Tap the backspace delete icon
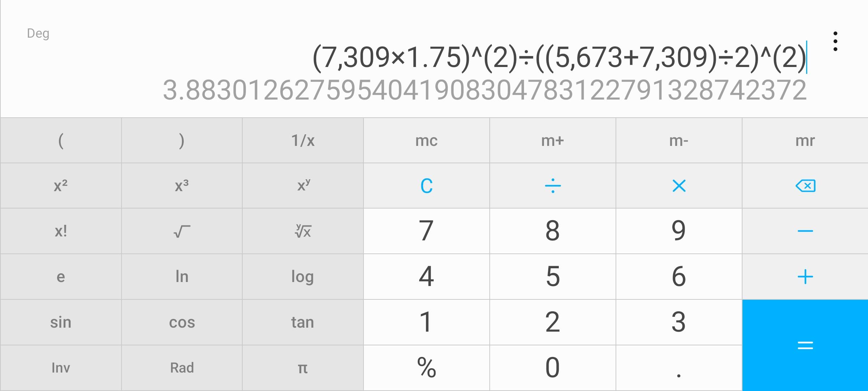 pyautogui.click(x=805, y=186)
